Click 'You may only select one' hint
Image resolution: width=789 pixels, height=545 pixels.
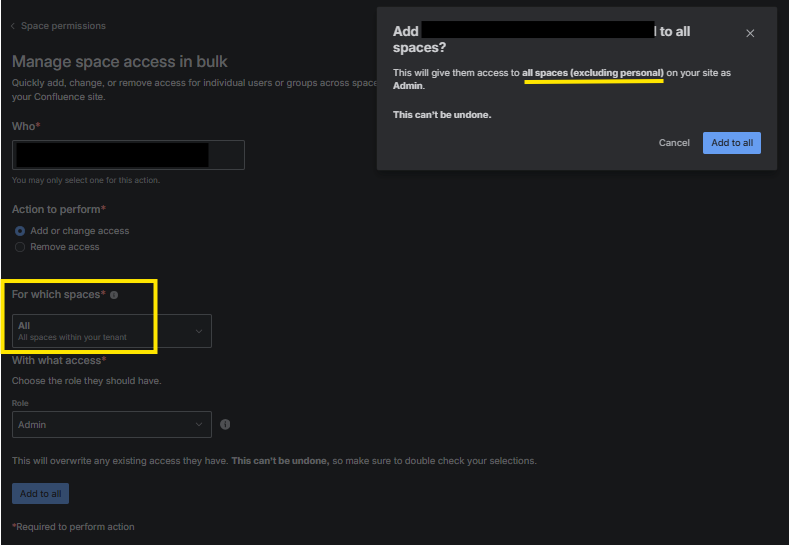tap(86, 180)
